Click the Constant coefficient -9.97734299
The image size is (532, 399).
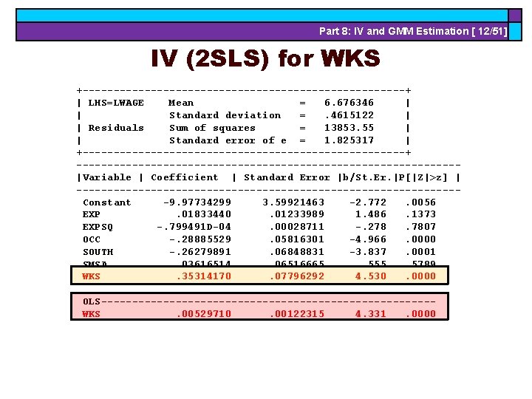(197, 202)
